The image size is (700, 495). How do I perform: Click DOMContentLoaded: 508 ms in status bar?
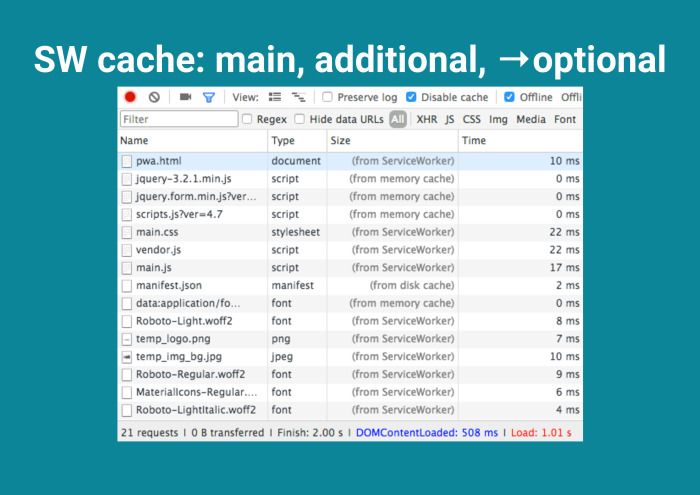pyautogui.click(x=427, y=433)
